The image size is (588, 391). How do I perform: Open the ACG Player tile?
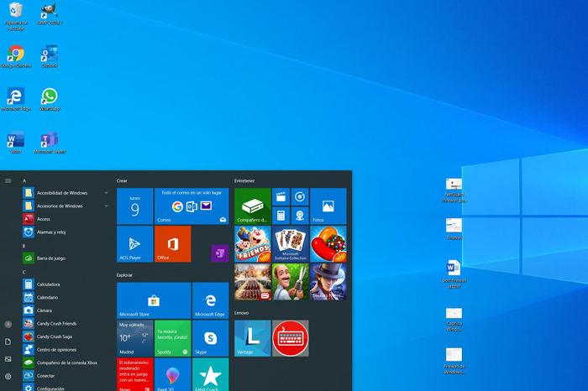134,244
